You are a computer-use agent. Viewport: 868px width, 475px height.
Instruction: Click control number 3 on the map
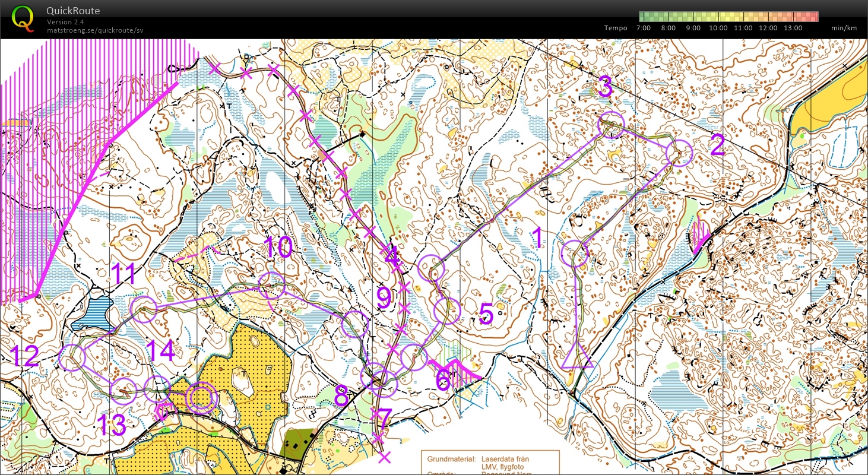[604, 88]
